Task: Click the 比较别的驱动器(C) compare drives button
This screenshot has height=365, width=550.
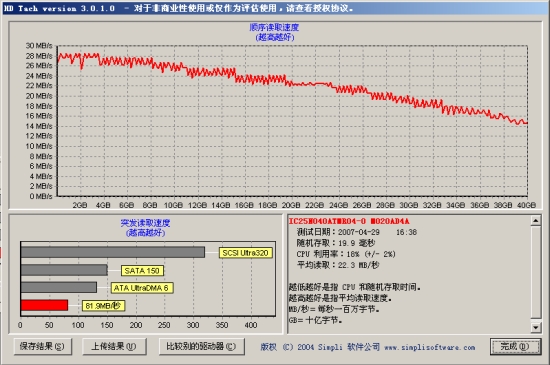Action: click(201, 346)
